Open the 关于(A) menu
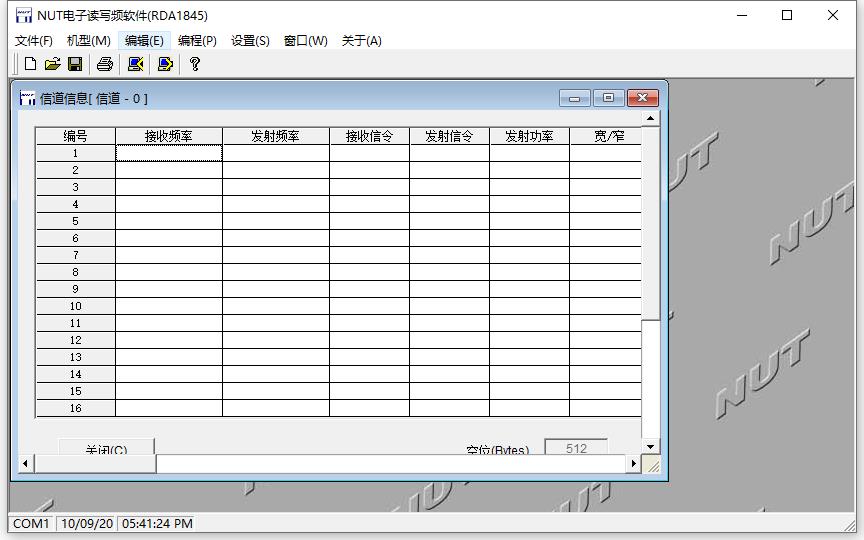Viewport: 864px width, 540px height. click(x=361, y=41)
